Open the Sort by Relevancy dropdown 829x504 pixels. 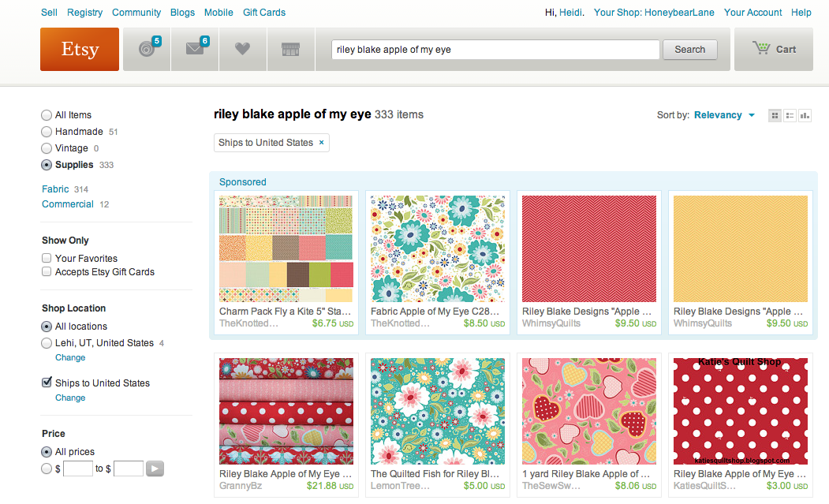[x=724, y=115]
